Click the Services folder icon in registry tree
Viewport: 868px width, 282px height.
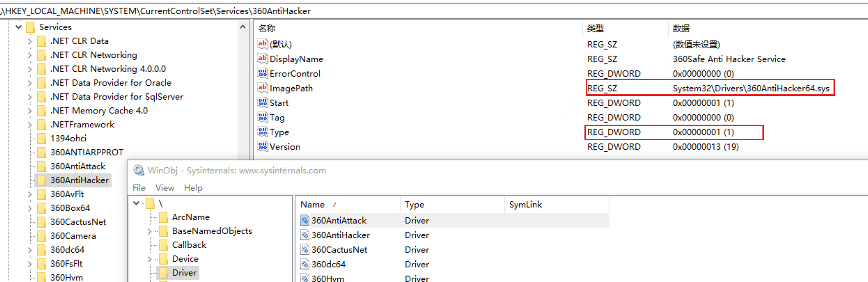(31, 27)
